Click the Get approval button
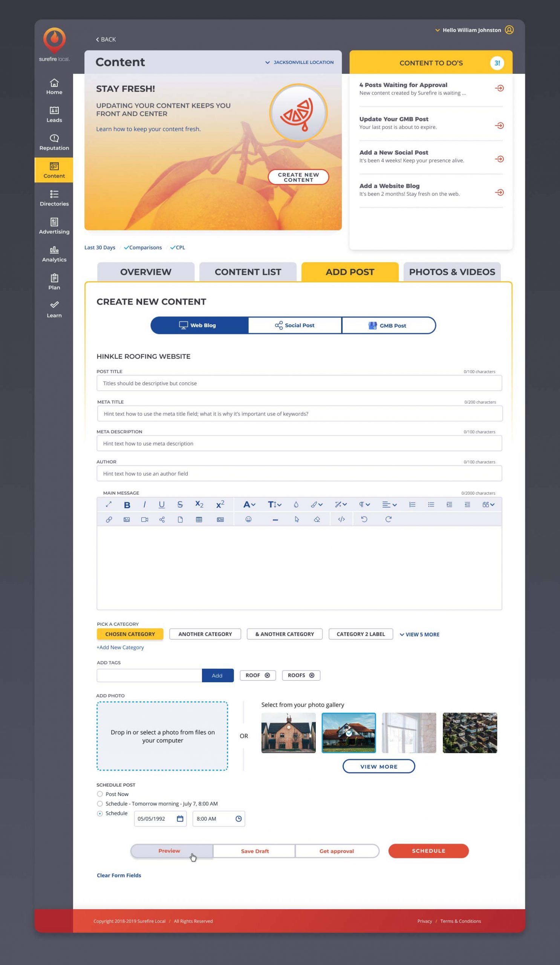 pos(337,851)
